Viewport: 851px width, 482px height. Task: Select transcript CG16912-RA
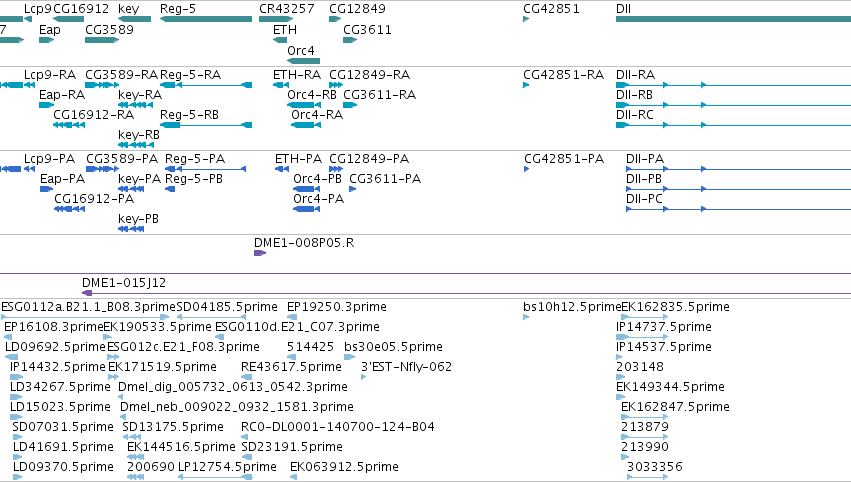pyautogui.click(x=69, y=125)
